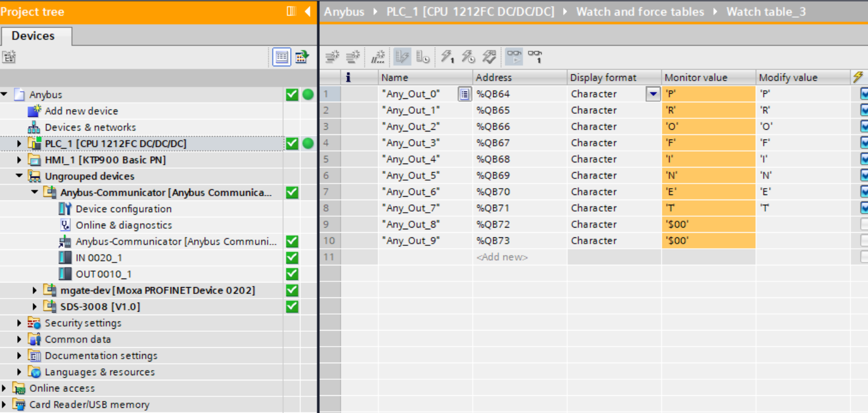Click the 'Enable peripheral outputs' lightning checkmark icon

click(x=489, y=57)
